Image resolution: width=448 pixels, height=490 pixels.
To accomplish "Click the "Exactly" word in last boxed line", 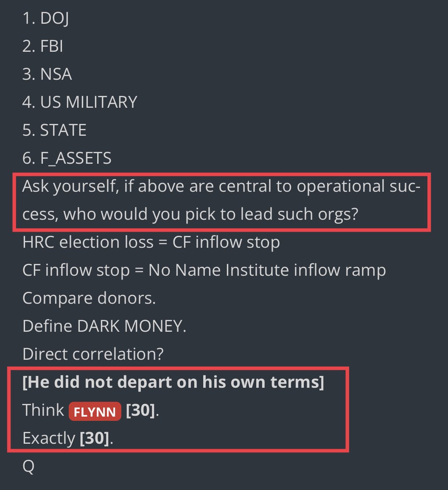I will pos(49,438).
